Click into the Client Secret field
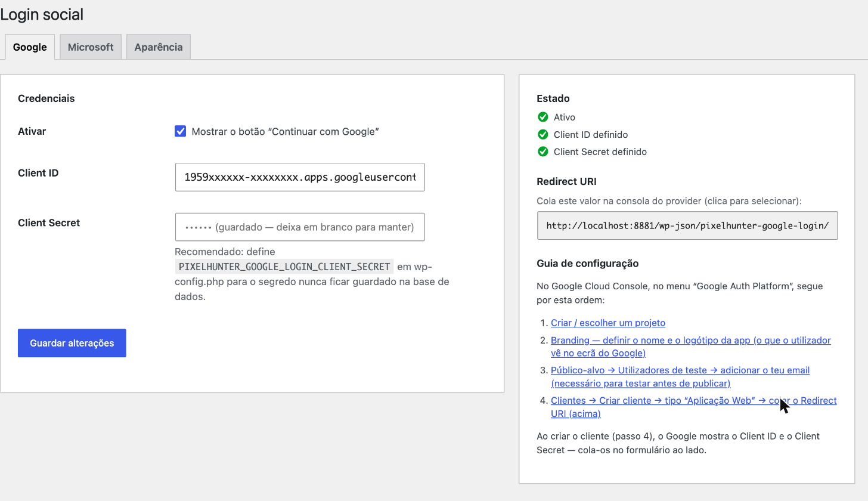 pos(300,227)
